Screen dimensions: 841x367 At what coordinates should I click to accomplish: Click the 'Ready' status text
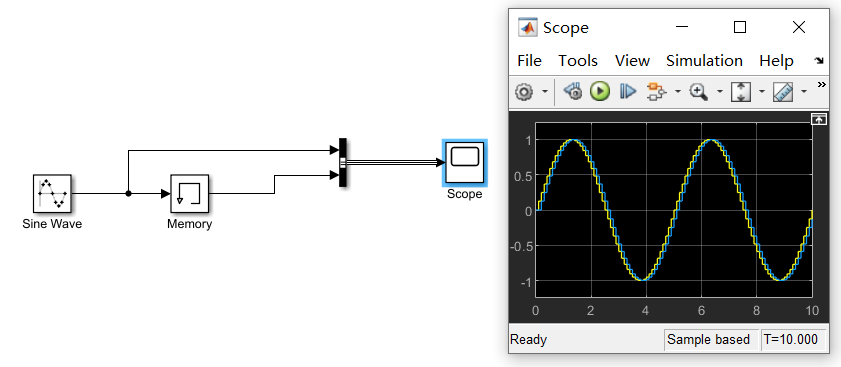528,340
